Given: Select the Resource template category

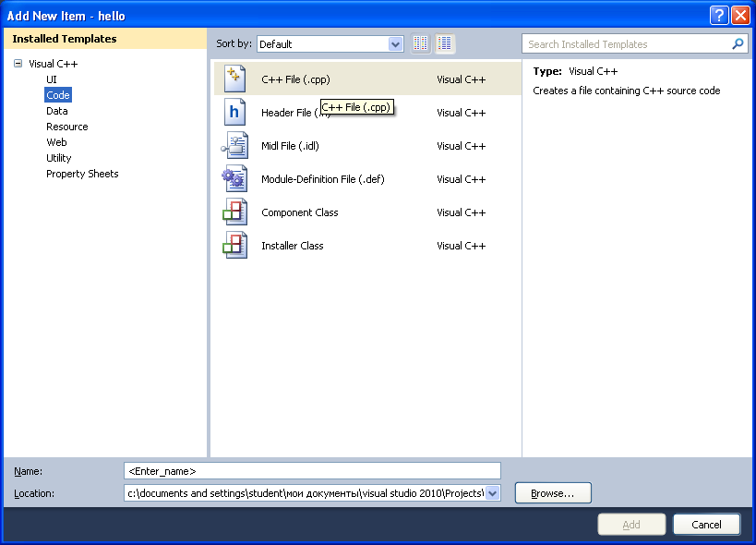Looking at the screenshot, I should tap(67, 127).
